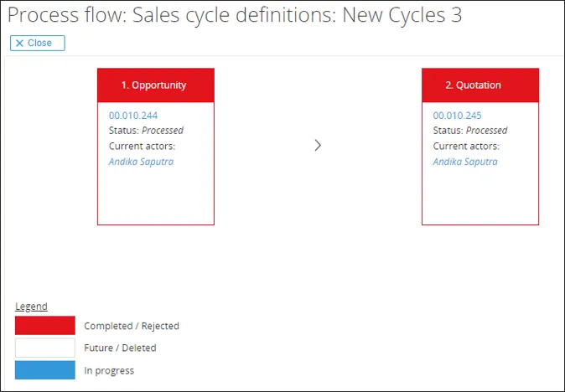Click the blue In progress swatch
Image resolution: width=565 pixels, height=392 pixels.
pyautogui.click(x=45, y=370)
